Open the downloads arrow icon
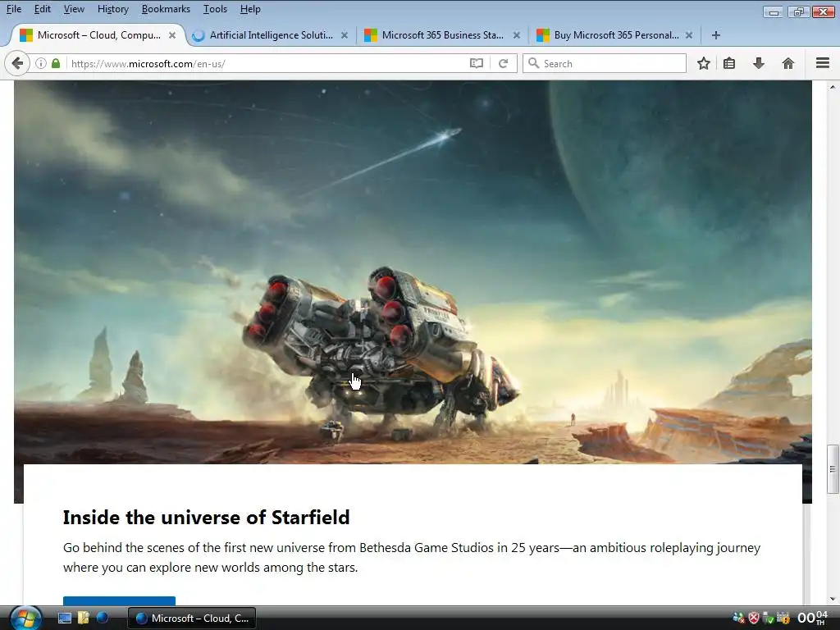This screenshot has height=630, width=840. point(759,63)
